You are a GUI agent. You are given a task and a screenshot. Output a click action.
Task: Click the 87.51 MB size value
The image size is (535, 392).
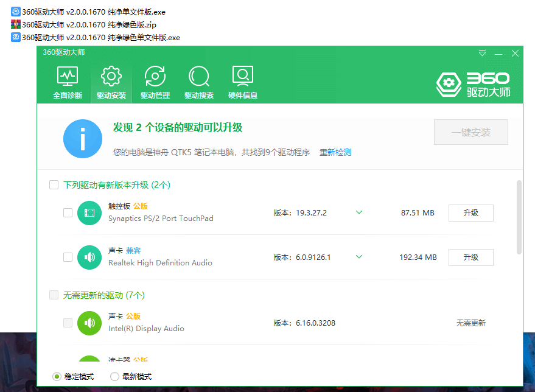coord(418,213)
